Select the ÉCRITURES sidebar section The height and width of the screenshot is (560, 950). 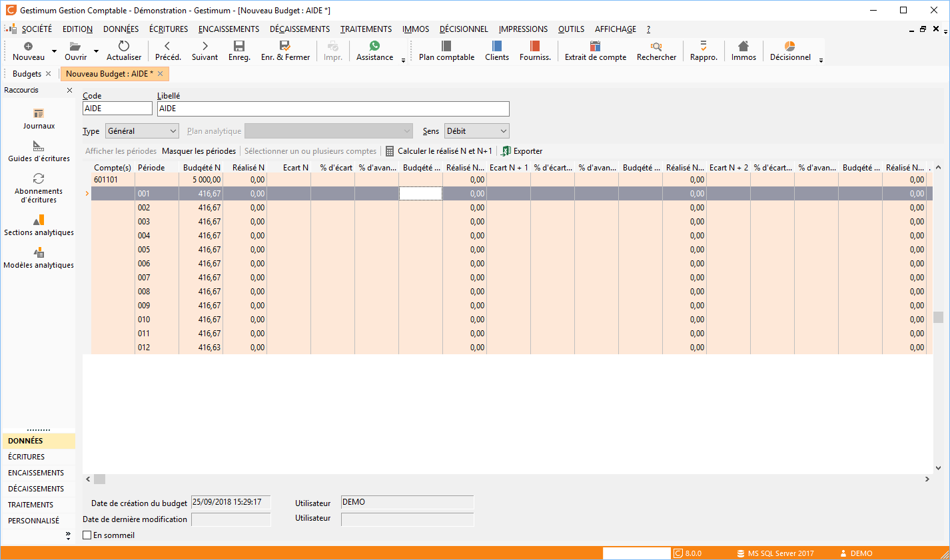pyautogui.click(x=39, y=457)
